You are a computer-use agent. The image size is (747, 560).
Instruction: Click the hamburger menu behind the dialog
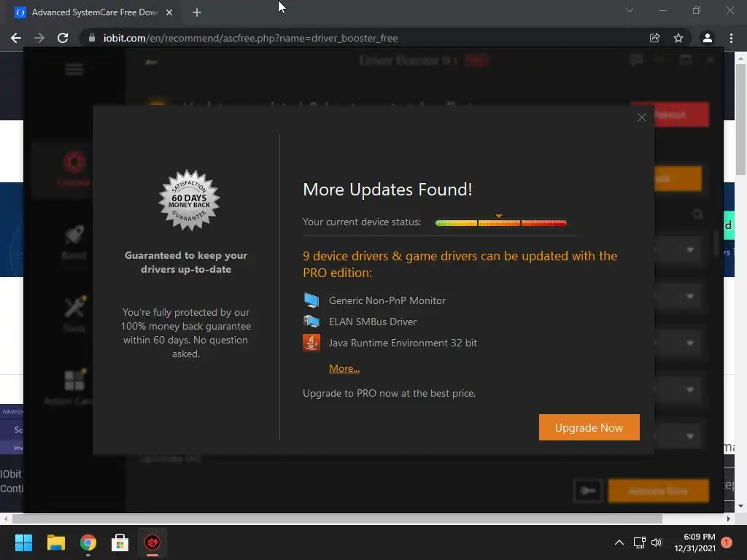(74, 69)
